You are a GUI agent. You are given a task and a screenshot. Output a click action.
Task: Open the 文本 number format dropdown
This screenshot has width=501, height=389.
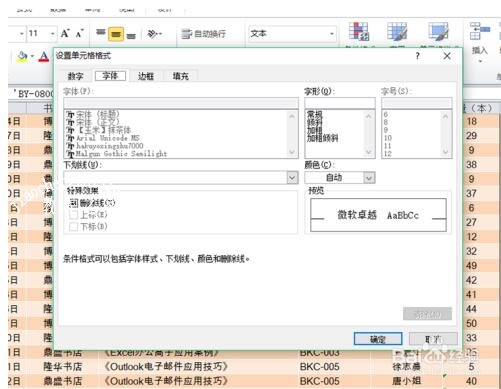tap(332, 34)
